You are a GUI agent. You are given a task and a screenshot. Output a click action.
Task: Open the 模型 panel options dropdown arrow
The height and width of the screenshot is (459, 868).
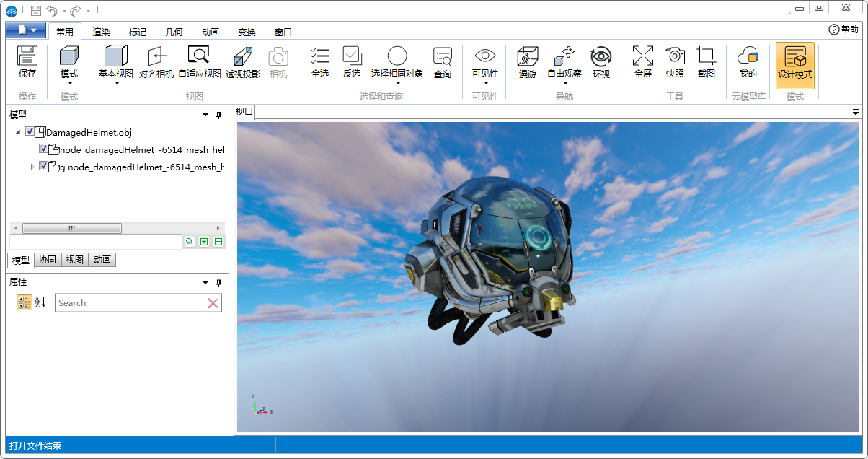205,115
